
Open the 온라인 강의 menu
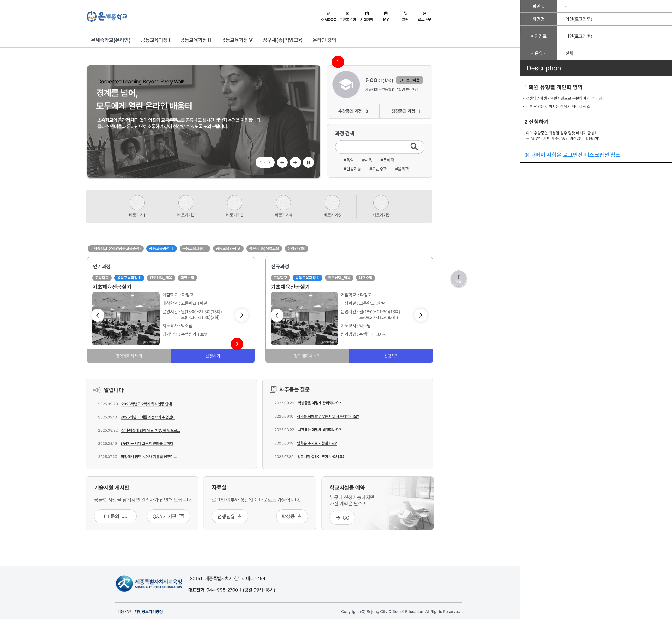pos(324,40)
